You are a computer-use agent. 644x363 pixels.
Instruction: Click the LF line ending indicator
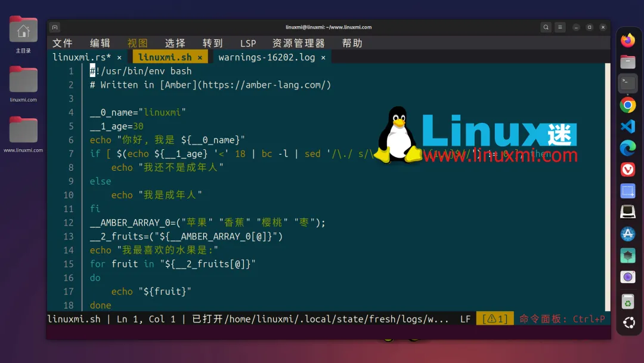tap(465, 319)
